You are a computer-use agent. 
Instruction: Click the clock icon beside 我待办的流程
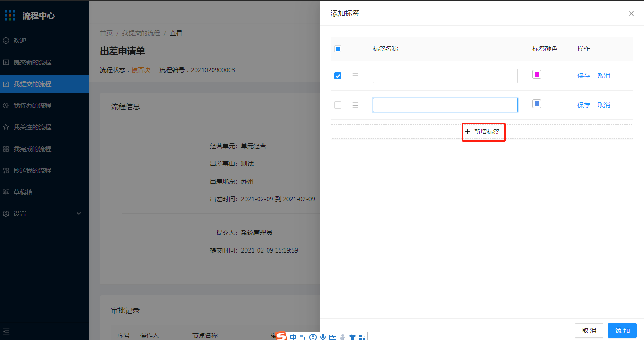pyautogui.click(x=6, y=106)
